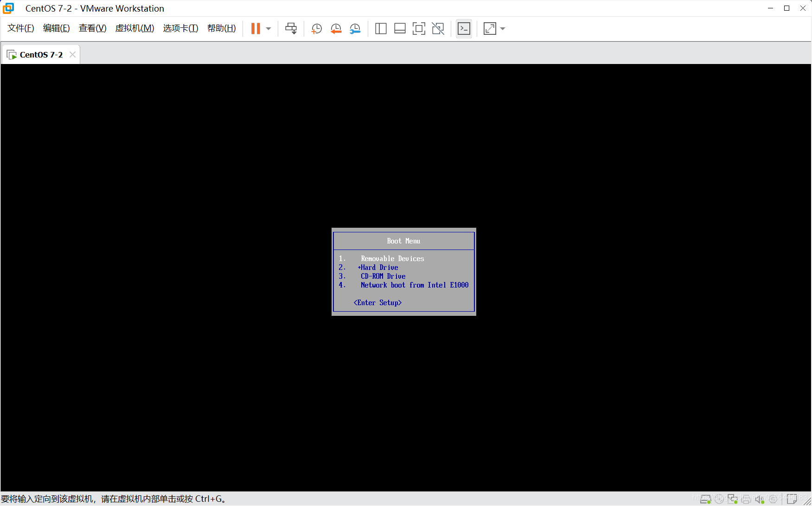Viewport: 812px width, 506px height.
Task: Click the hard disk status icon
Action: 705,499
